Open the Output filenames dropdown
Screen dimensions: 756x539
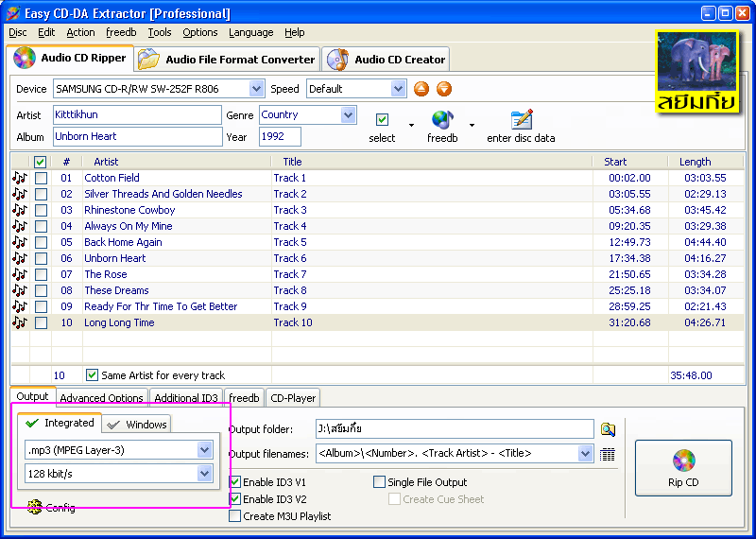coord(585,454)
